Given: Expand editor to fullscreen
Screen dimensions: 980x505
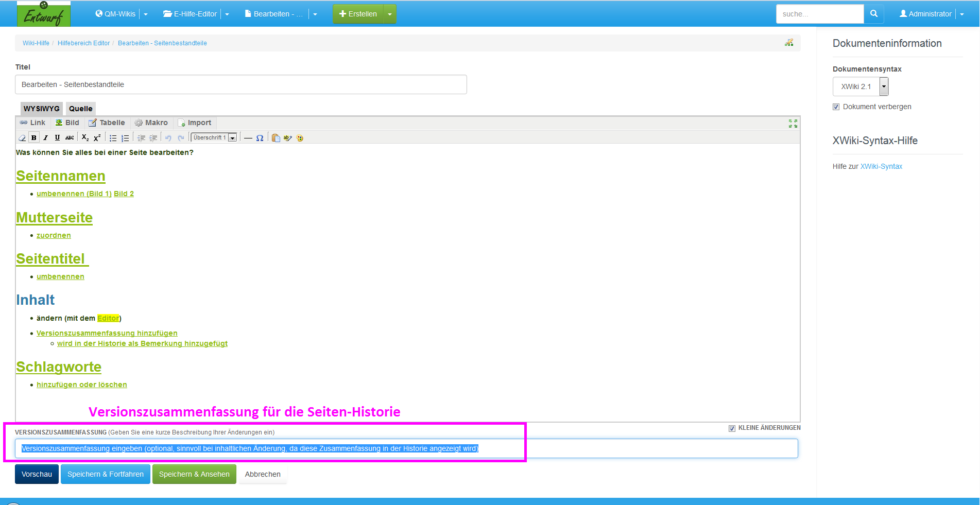Looking at the screenshot, I should (793, 124).
